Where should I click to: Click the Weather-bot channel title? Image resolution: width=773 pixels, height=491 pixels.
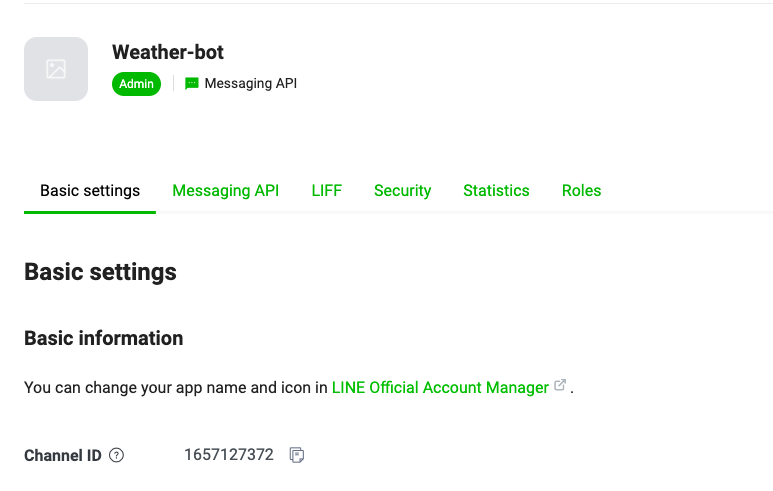pyautogui.click(x=168, y=52)
